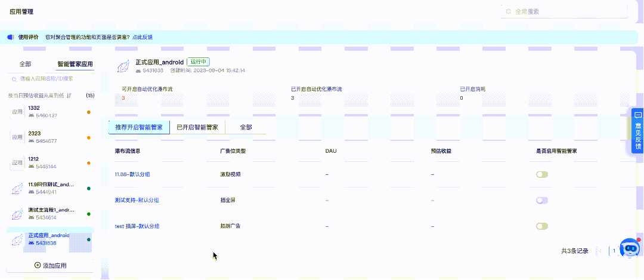Select the 全部 waterfall tab
The width and height of the screenshot is (644, 280).
[x=246, y=127]
